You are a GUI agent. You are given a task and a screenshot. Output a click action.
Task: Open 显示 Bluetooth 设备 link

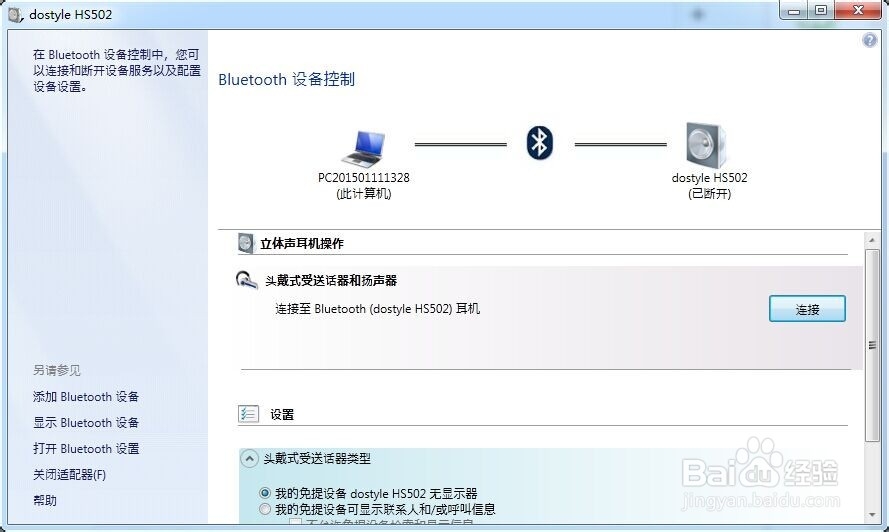point(86,423)
